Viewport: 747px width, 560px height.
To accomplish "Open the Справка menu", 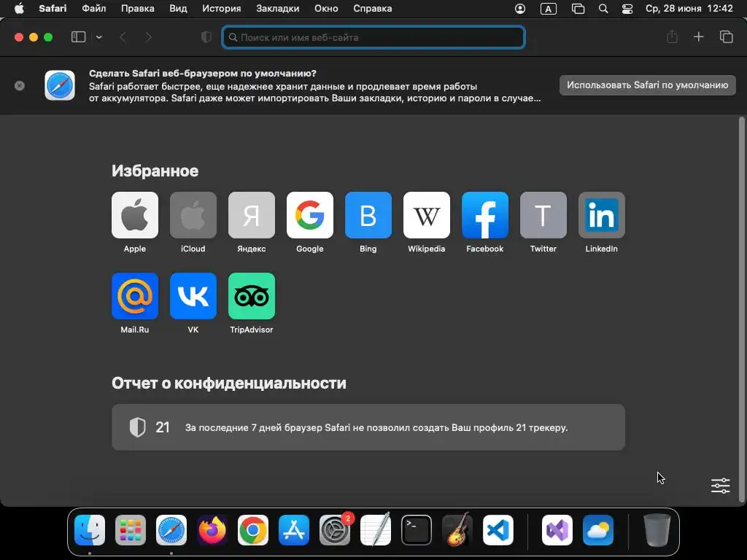I will (373, 9).
